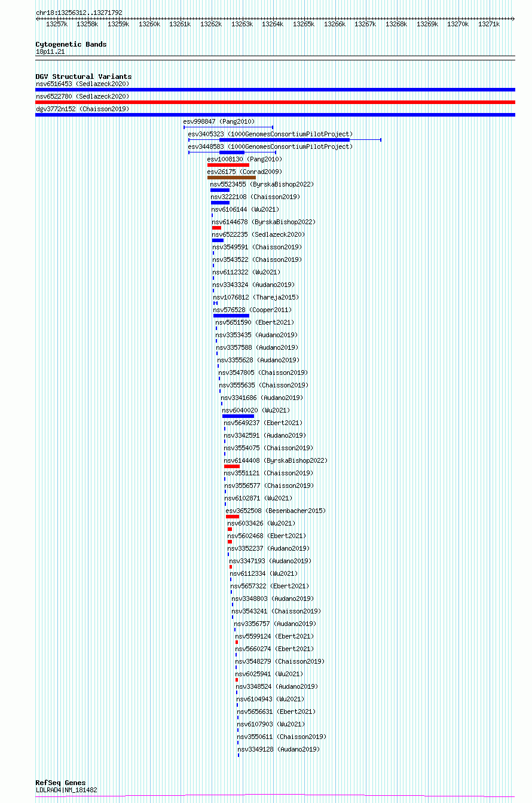Click nsv6106144 (Wu2021) label
The height and width of the screenshot is (803, 532).
point(246,209)
